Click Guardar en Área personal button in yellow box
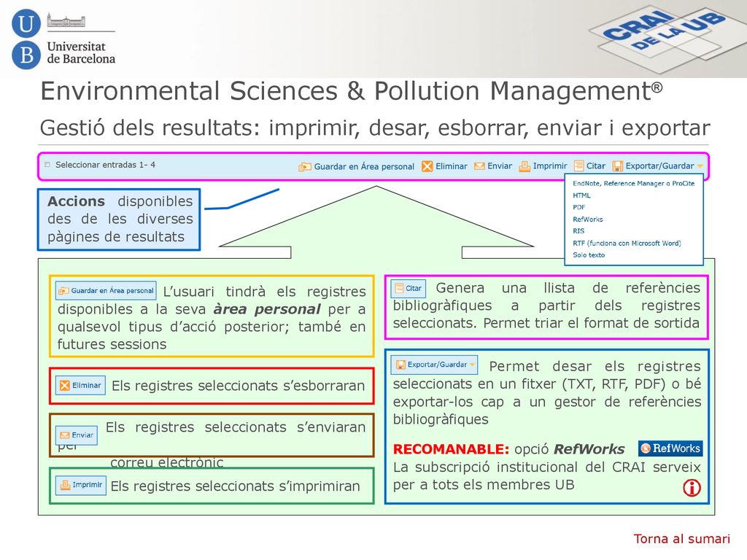The width and height of the screenshot is (747, 560). coord(106,290)
